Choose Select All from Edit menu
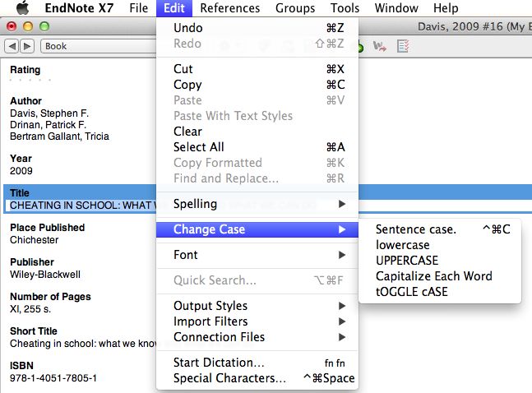This screenshot has width=532, height=393. click(x=257, y=147)
